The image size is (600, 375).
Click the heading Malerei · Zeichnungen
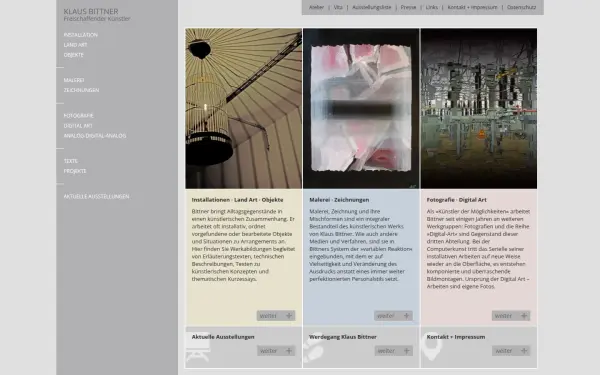(x=339, y=200)
